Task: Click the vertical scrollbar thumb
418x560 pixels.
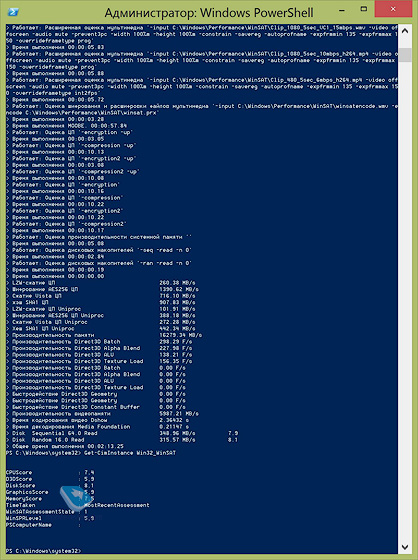Action: click(405, 55)
